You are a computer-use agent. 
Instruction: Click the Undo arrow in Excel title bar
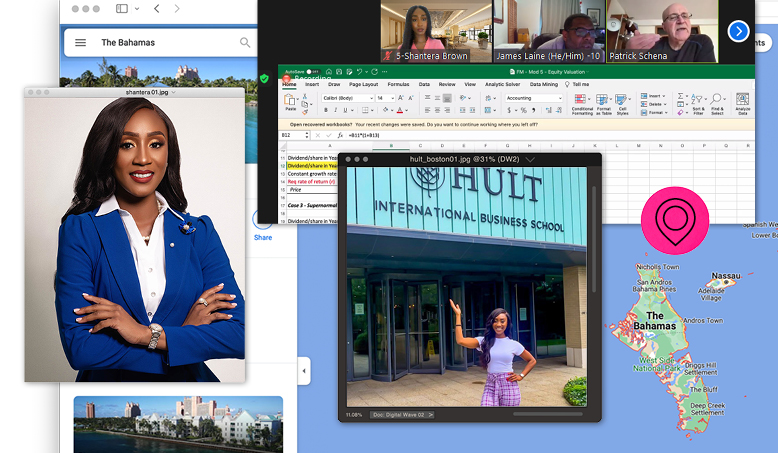[x=359, y=72]
